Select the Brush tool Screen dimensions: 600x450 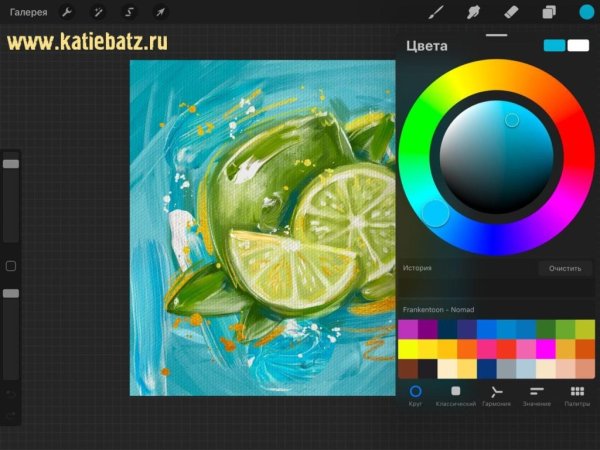click(435, 12)
